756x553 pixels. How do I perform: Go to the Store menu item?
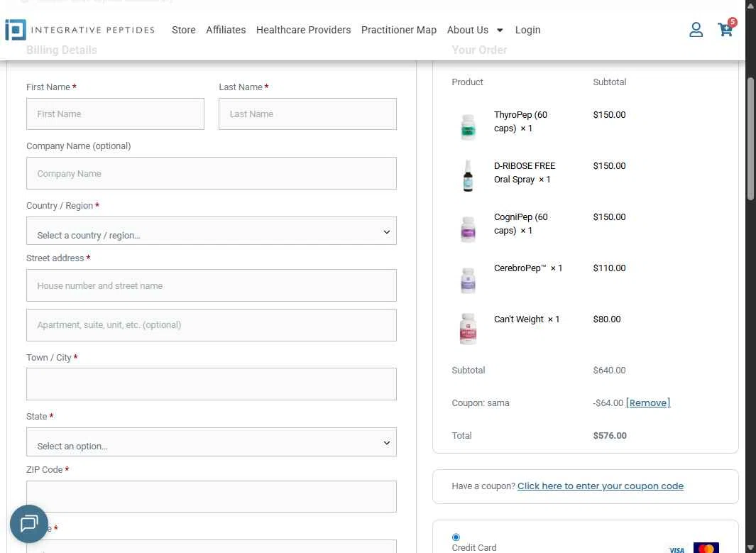[184, 30]
